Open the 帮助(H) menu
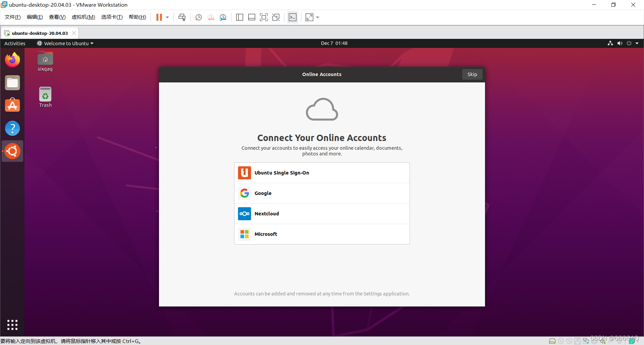 [138, 17]
